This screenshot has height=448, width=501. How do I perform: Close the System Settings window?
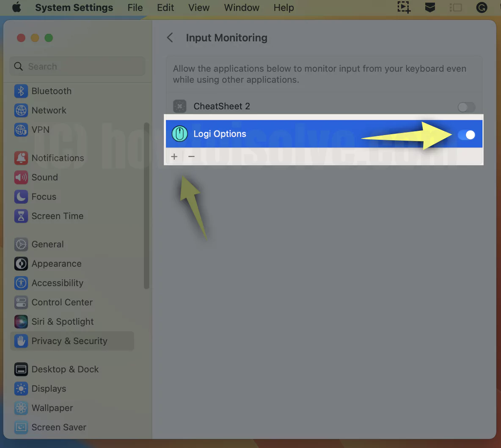21,38
